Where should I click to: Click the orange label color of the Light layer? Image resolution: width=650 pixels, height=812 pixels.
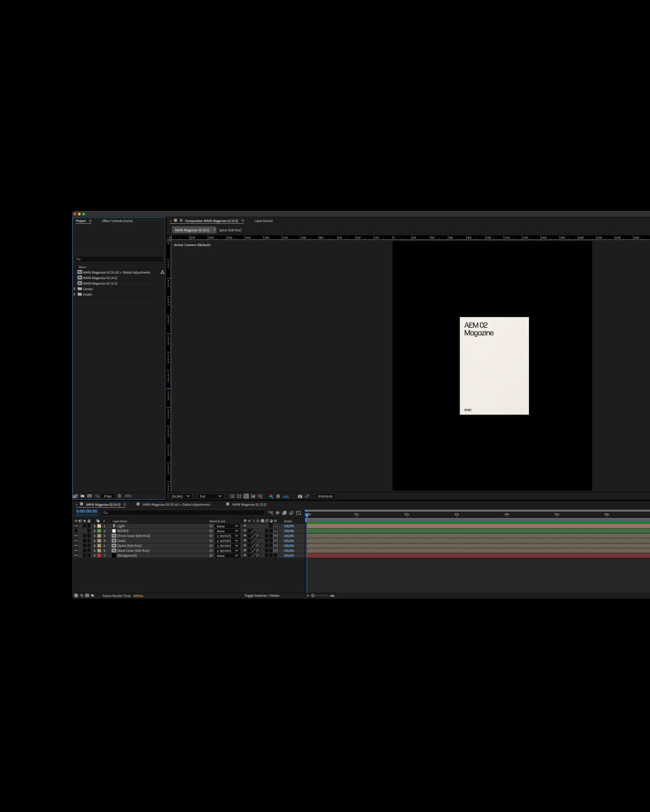pos(99,526)
